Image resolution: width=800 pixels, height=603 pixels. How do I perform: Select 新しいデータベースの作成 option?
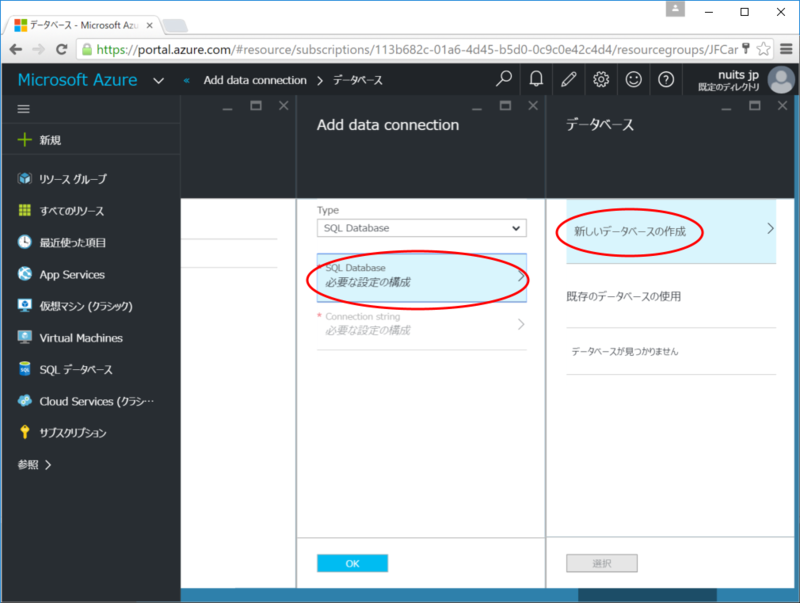(671, 231)
